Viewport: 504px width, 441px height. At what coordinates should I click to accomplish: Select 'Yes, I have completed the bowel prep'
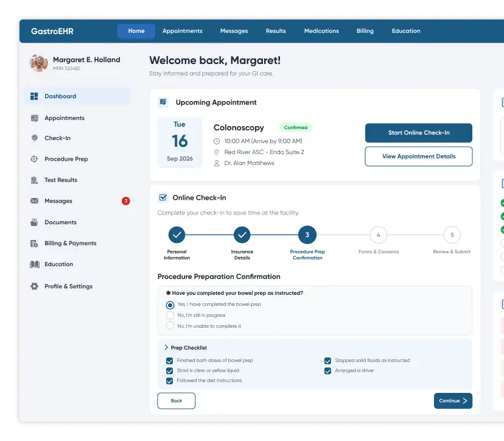[x=170, y=305]
